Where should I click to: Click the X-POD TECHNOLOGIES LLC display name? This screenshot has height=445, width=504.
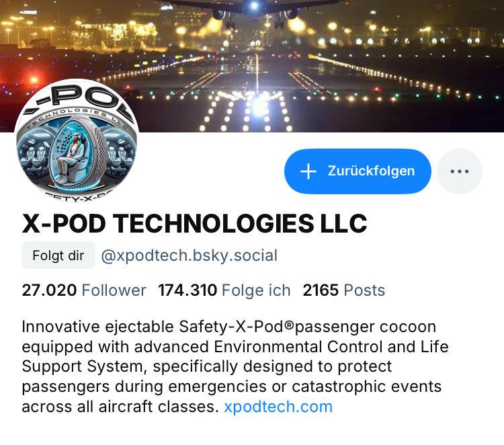click(x=194, y=223)
